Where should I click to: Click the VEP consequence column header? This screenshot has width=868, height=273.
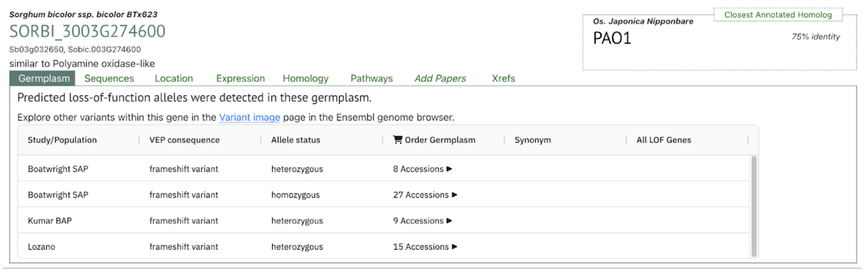point(184,140)
